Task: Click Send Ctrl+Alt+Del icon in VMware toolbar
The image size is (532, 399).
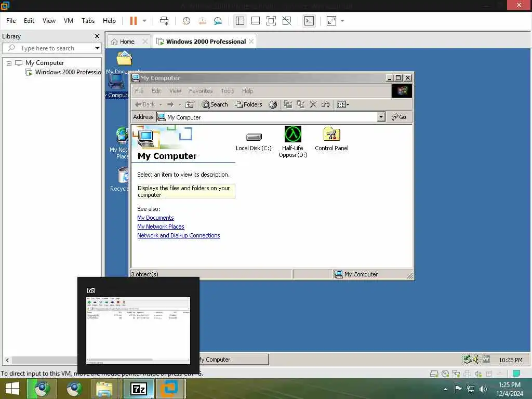Action: tap(164, 21)
